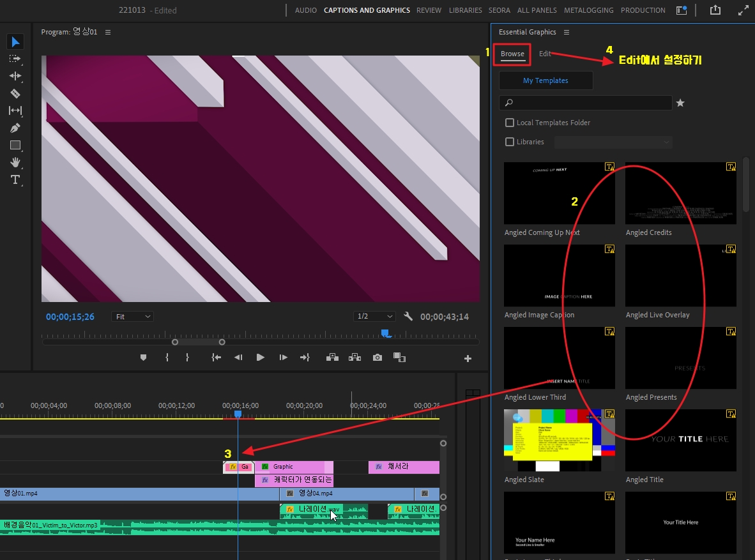This screenshot has width=755, height=560.
Task: Filter templates by favorites star
Action: [680, 103]
